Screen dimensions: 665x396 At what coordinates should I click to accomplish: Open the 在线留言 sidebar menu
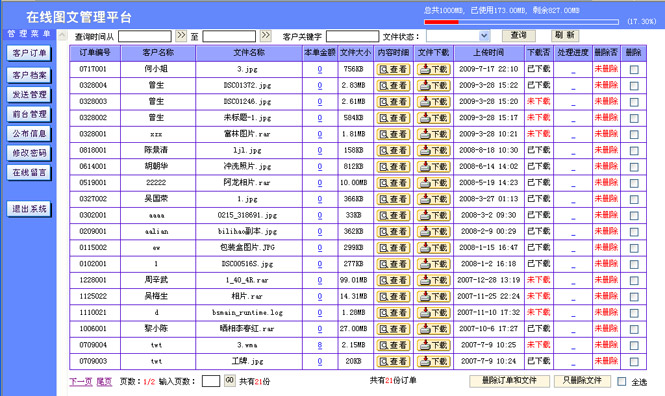point(29,173)
